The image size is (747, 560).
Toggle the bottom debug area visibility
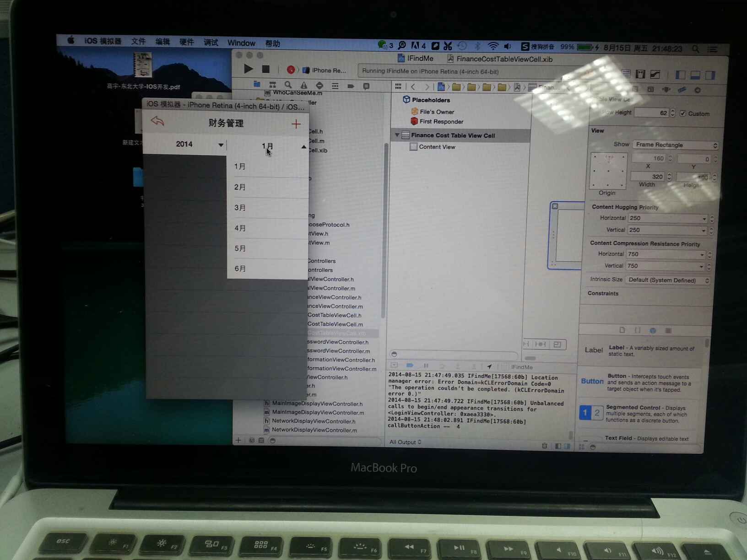[695, 75]
